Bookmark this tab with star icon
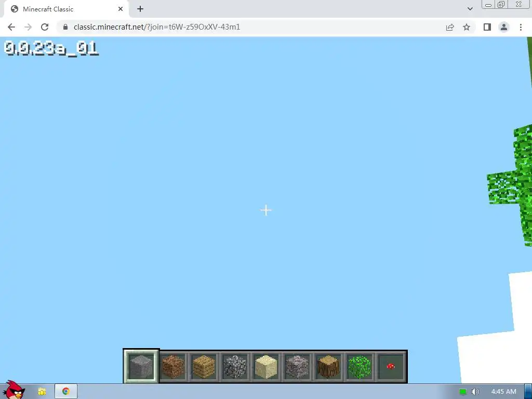 (467, 27)
